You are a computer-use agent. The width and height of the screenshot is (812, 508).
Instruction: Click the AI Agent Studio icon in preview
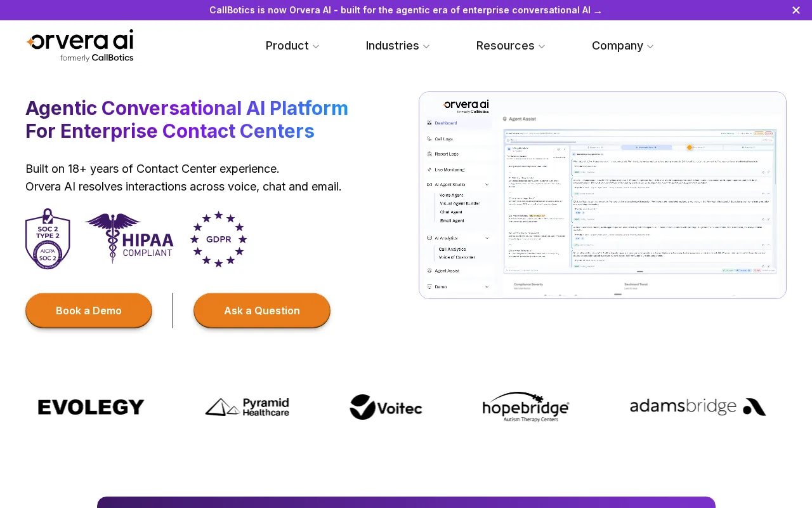point(429,185)
